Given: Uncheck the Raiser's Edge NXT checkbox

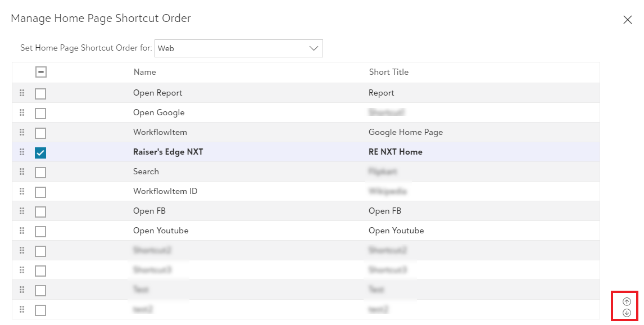Looking at the screenshot, I should click(x=40, y=152).
